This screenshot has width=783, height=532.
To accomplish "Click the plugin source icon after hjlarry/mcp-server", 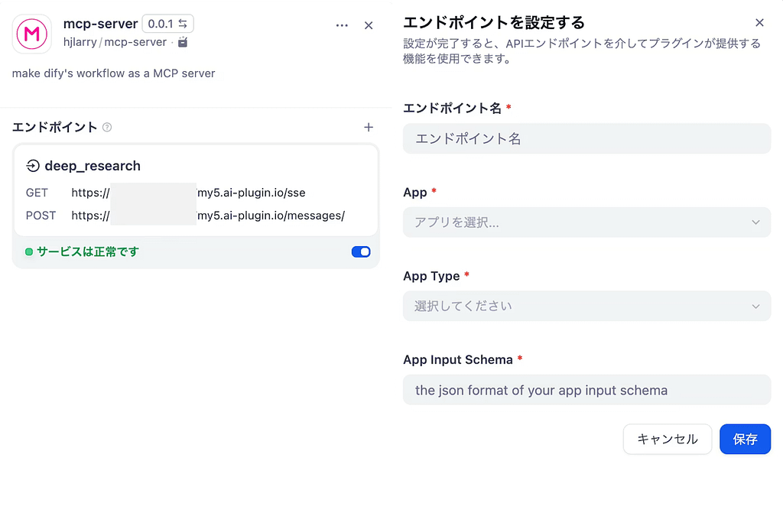I will coord(182,42).
